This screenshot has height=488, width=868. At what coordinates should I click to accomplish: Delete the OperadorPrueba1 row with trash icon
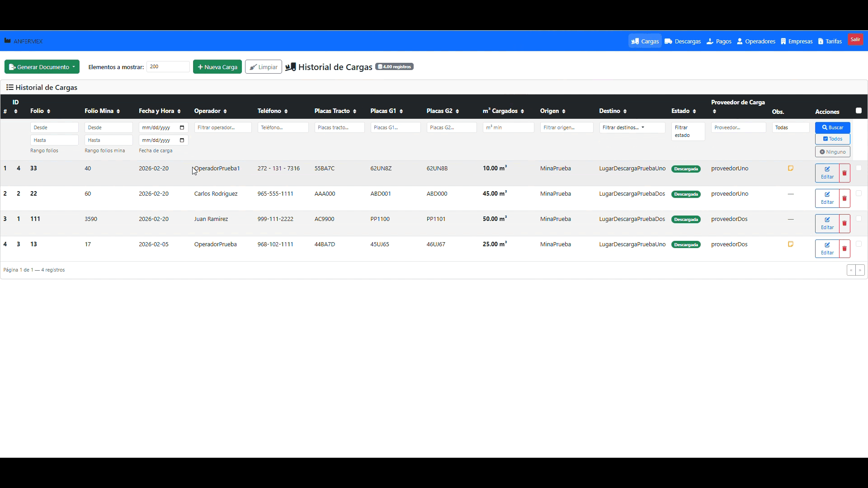click(844, 173)
